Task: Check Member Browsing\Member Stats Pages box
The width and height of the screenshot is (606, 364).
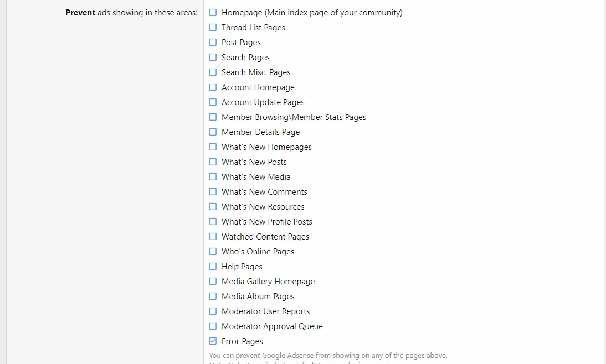Action: click(213, 117)
